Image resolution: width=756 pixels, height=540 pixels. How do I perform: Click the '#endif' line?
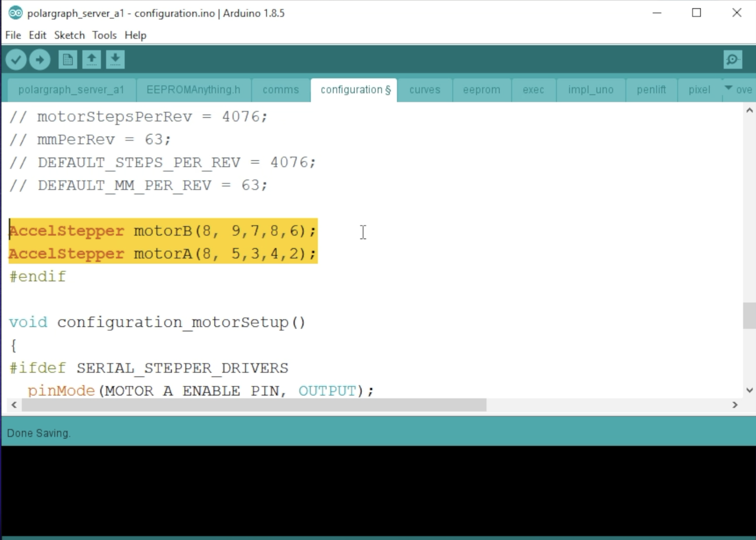click(x=38, y=276)
